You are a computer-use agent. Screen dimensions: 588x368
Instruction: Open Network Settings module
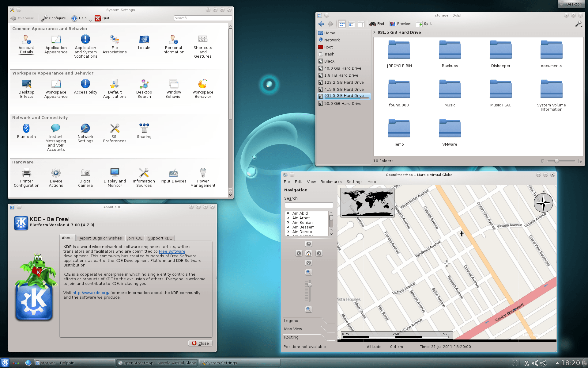[x=85, y=133]
